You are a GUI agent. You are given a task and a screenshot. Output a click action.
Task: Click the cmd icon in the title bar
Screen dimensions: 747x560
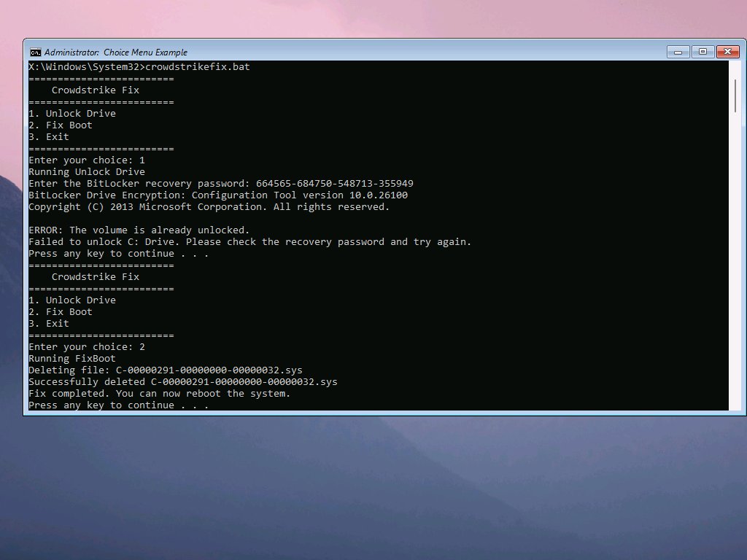click(35, 52)
